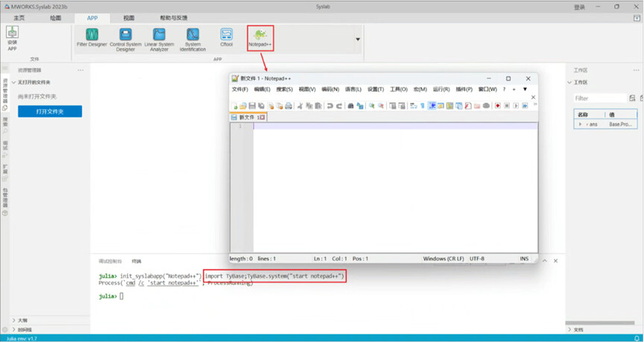
Task: Switch to the 视图 ribbon tab
Action: [129, 18]
